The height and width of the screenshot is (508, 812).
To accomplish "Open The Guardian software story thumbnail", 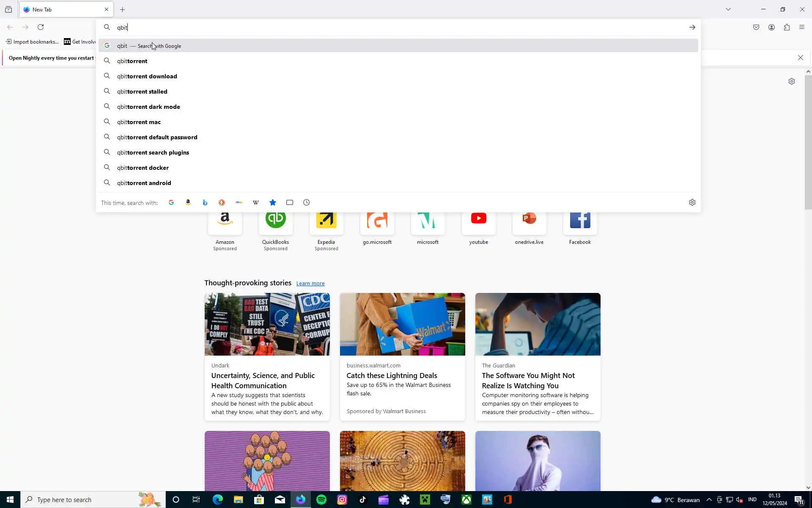I will [538, 324].
